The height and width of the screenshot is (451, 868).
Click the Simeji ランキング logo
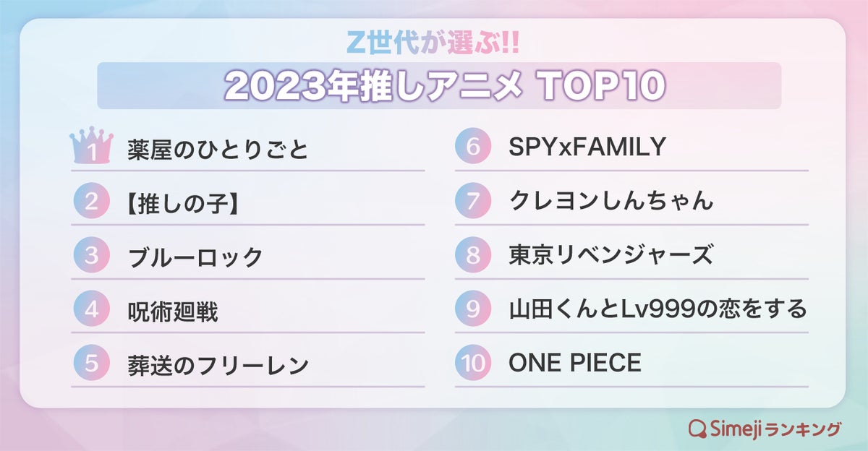click(x=765, y=429)
